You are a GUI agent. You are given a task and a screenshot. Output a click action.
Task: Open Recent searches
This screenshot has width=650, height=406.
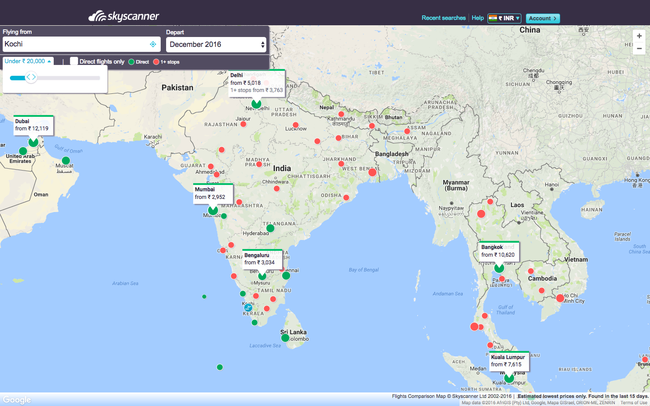tap(444, 18)
